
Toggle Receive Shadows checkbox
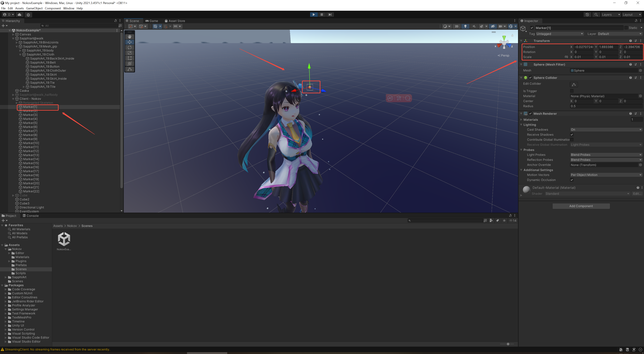click(572, 134)
